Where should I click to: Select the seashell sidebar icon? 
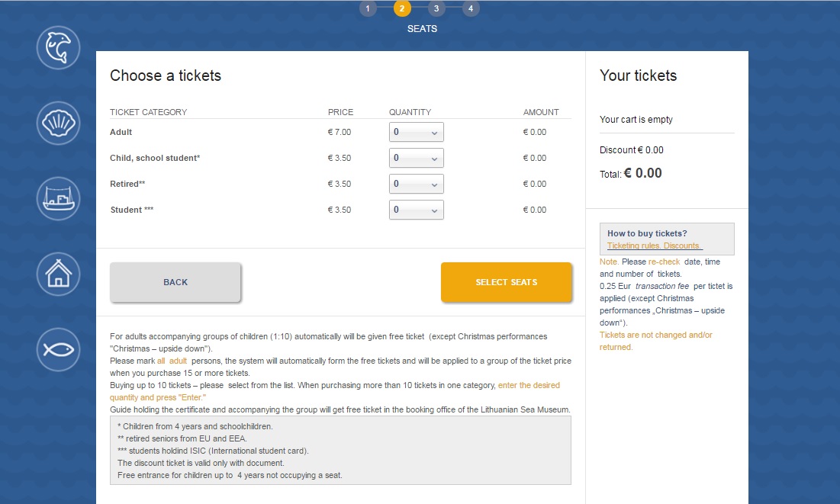point(59,124)
